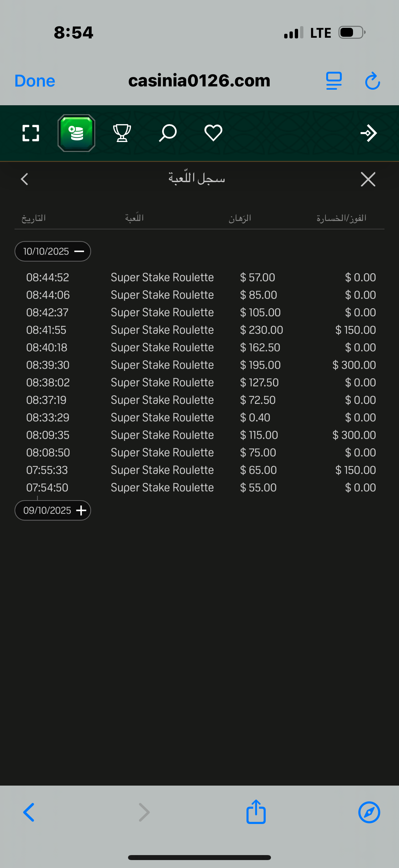Tap the search magnifier icon

click(x=168, y=133)
